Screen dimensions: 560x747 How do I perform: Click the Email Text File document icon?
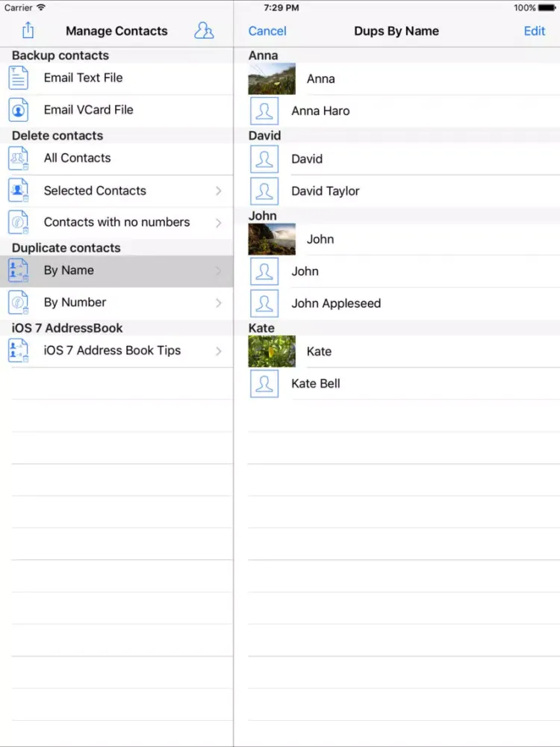(19, 78)
